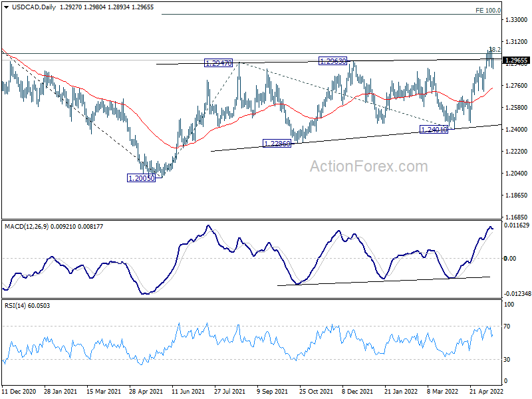532x399 pixels.
Task: Select the 1.20050 bottom price label
Action: click(141, 178)
